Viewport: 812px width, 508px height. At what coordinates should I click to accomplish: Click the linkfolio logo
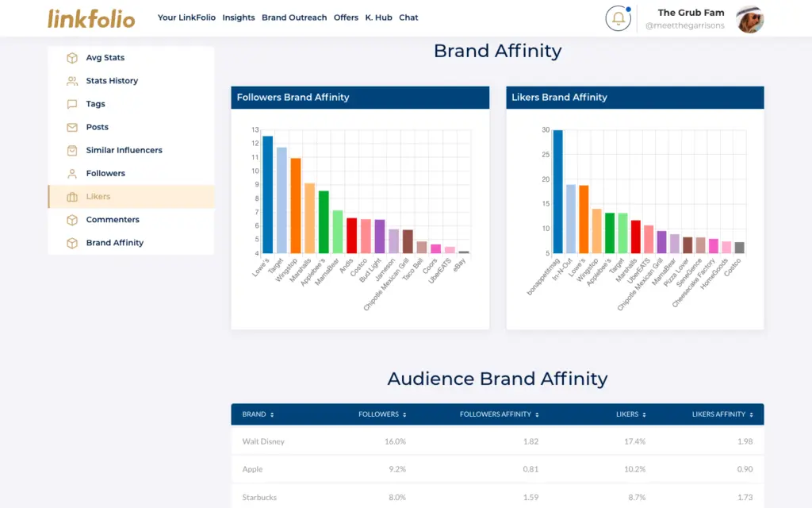pos(91,18)
